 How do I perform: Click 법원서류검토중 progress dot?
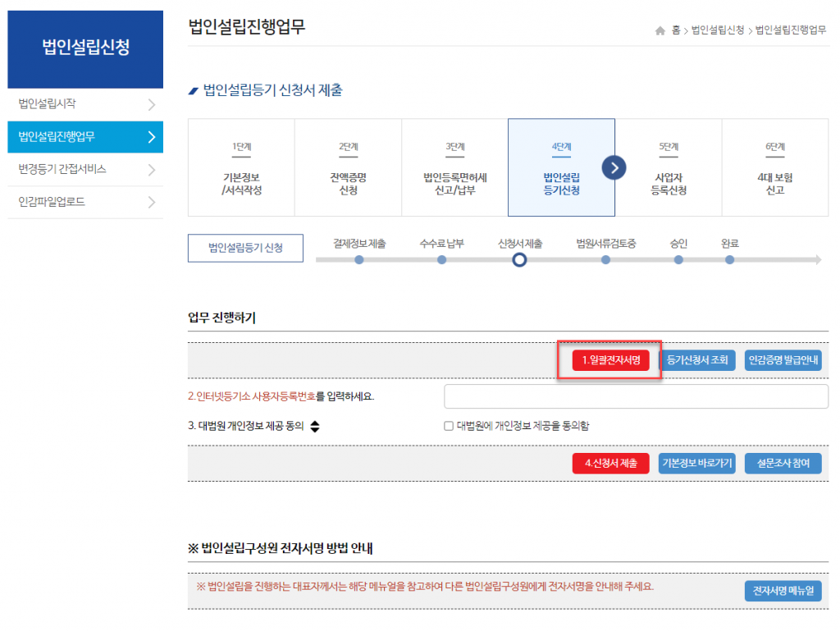click(605, 260)
